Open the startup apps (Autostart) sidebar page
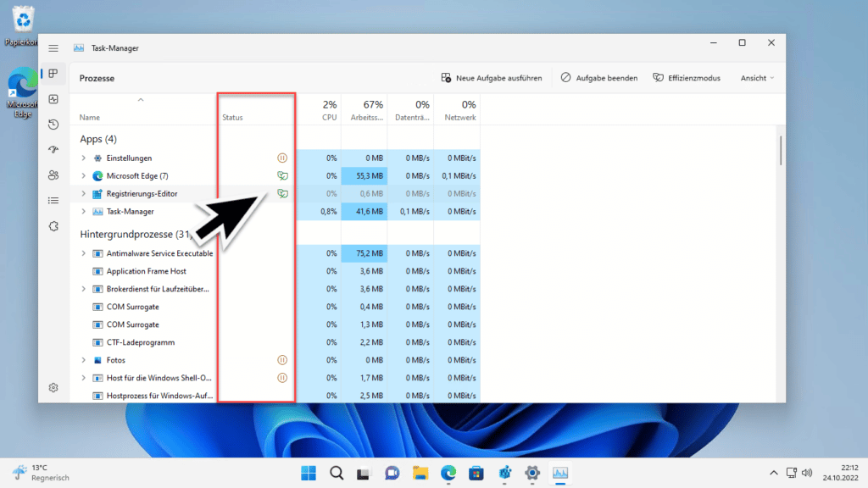 coord(53,149)
